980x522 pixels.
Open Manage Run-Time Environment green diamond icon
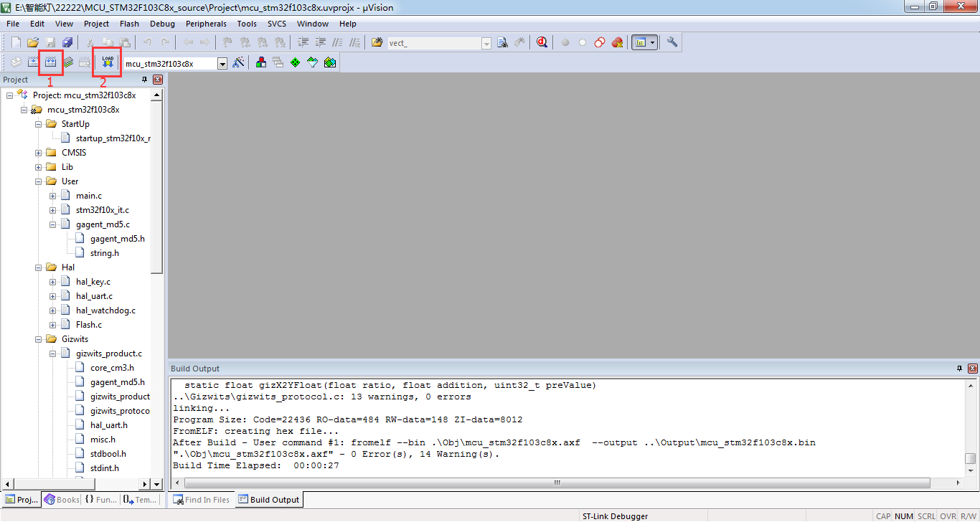pos(295,63)
